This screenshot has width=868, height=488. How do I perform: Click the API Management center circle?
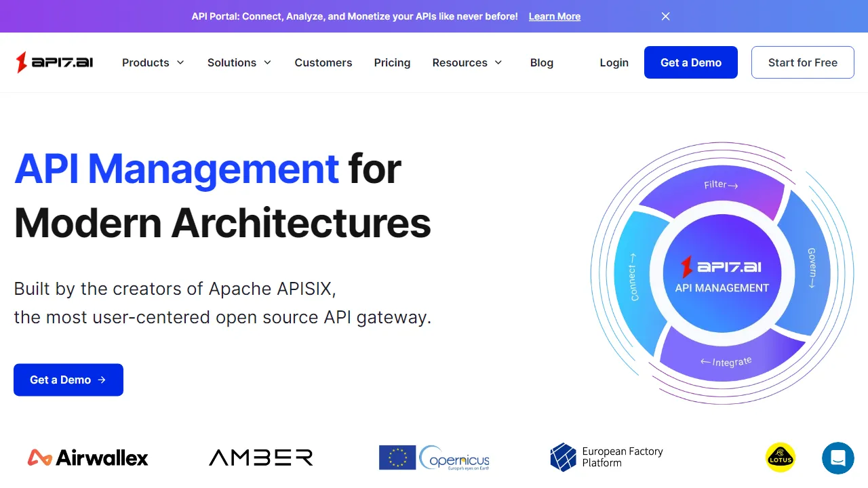[722, 274]
